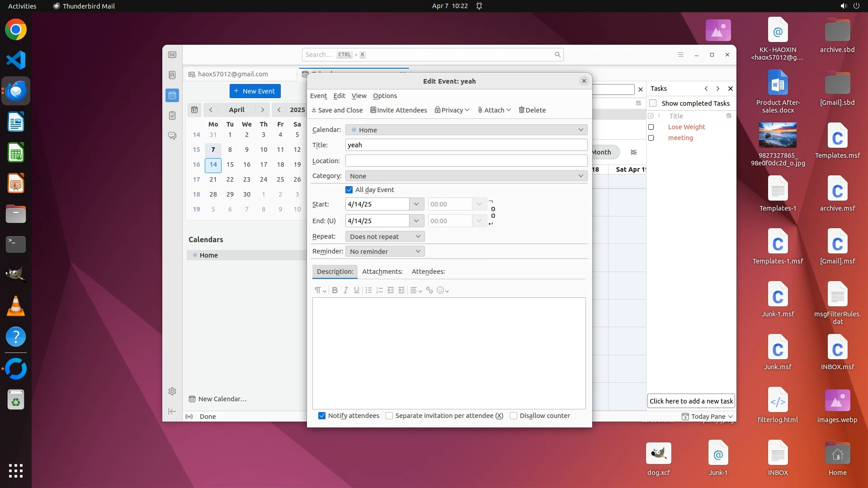
Task: Open the Options menu
Action: (x=385, y=96)
